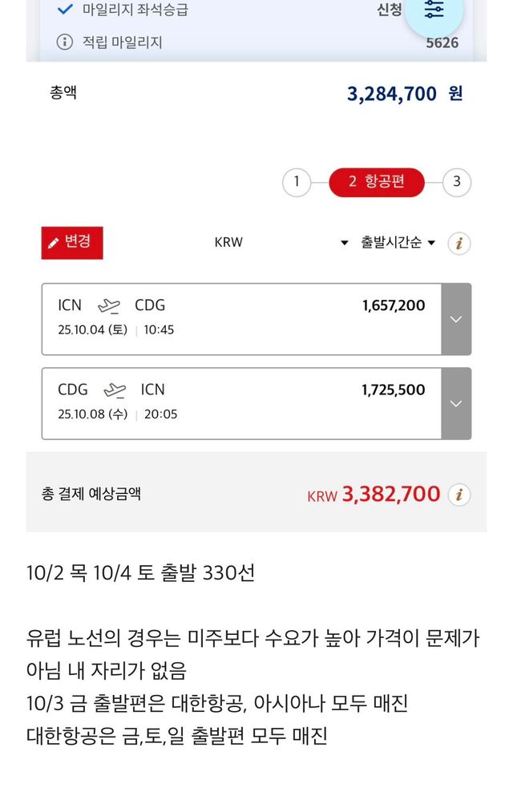Tap info icon beside KRW 3,382,700 total

[x=458, y=495]
